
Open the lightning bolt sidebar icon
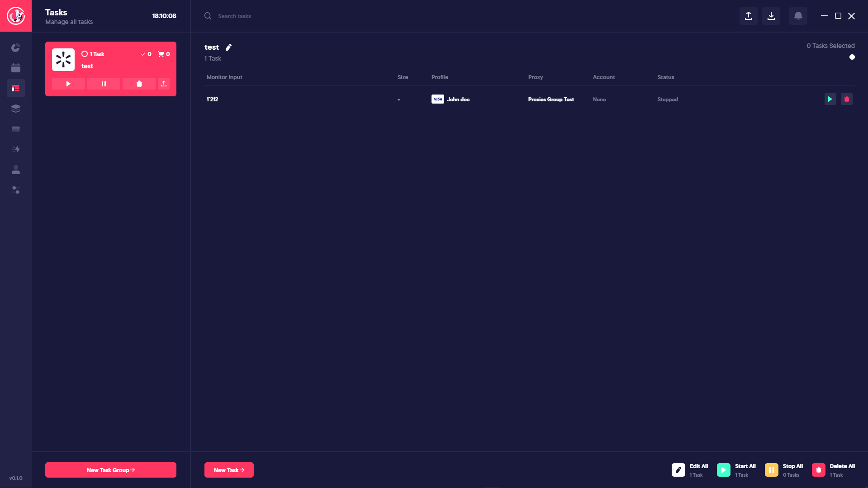click(x=16, y=149)
